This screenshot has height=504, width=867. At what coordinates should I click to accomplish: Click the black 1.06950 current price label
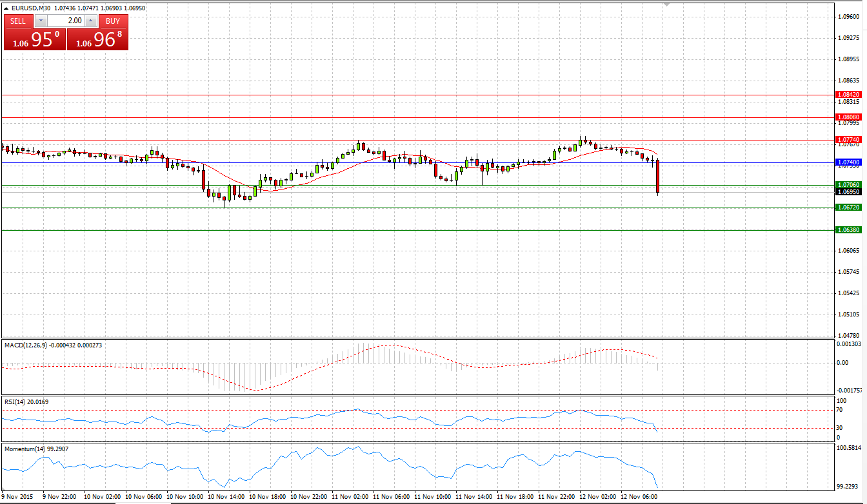(x=848, y=192)
